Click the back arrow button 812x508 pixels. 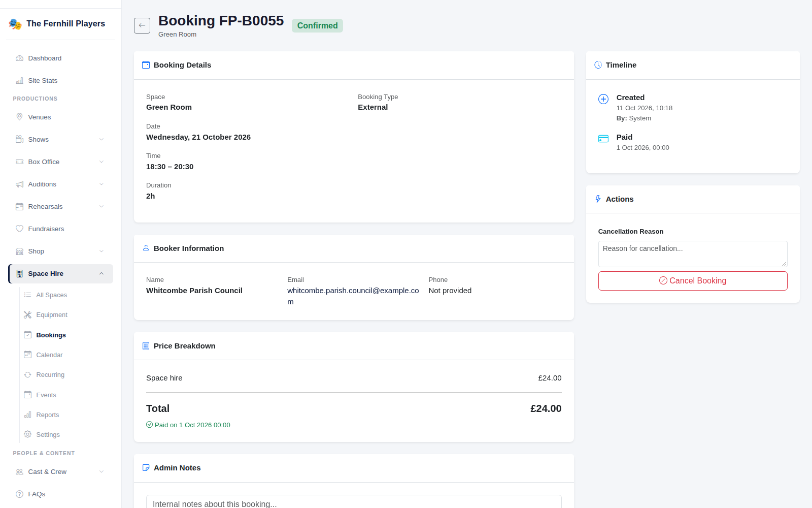(142, 25)
